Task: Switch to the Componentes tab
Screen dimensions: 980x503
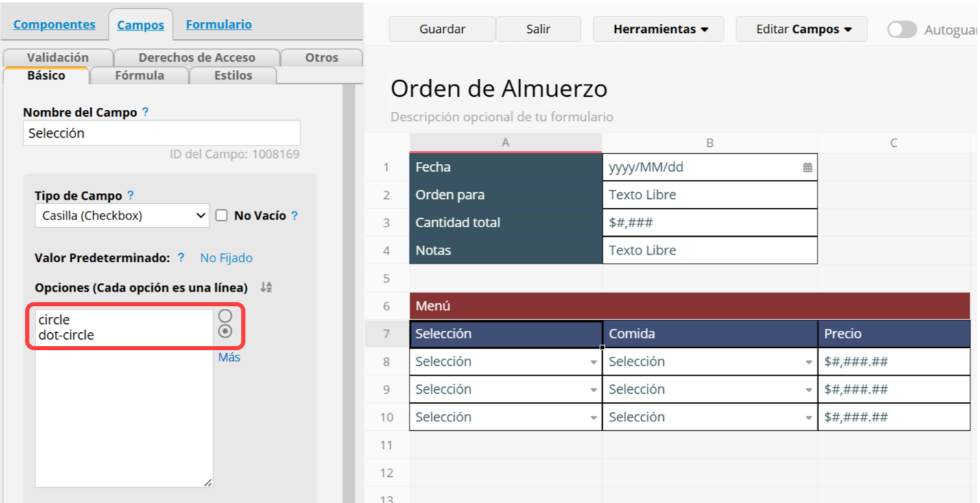Action: [54, 24]
